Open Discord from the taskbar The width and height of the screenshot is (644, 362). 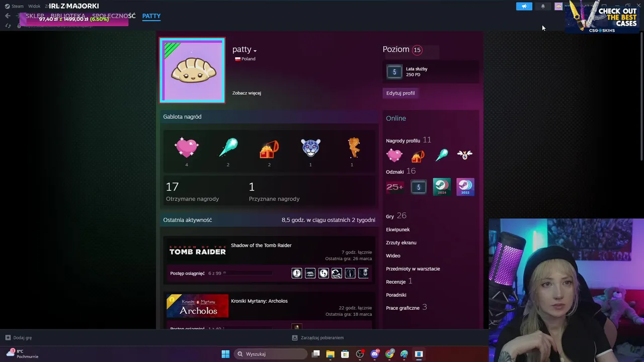coord(375,354)
